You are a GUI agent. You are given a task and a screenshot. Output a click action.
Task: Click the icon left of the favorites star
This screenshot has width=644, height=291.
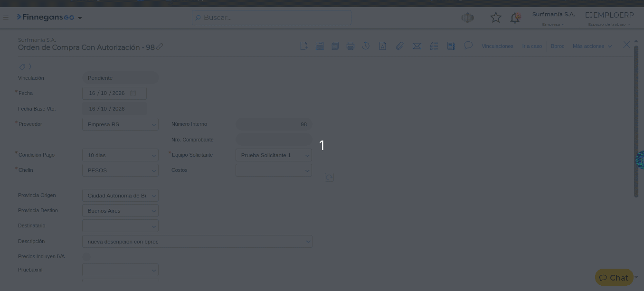pos(468,18)
